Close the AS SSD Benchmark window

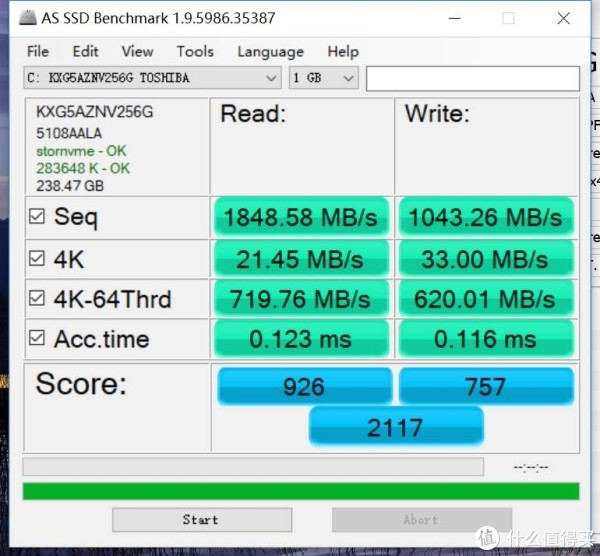[563, 18]
